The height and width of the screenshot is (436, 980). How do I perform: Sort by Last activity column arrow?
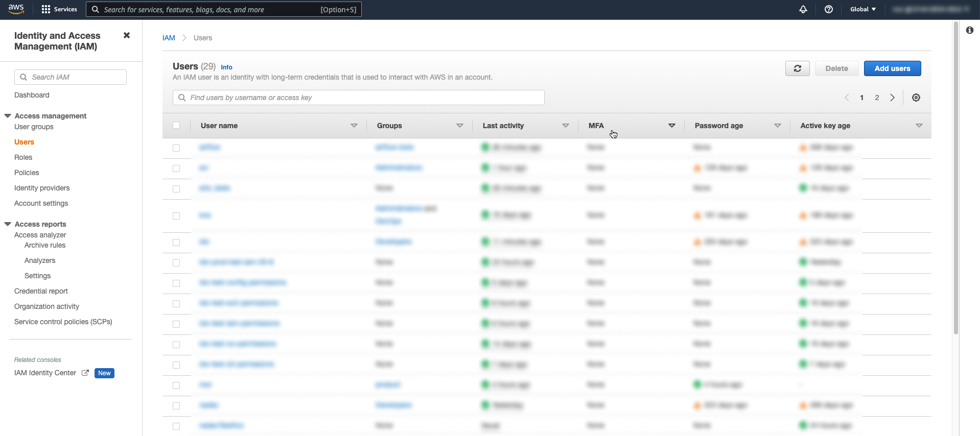[x=566, y=126]
